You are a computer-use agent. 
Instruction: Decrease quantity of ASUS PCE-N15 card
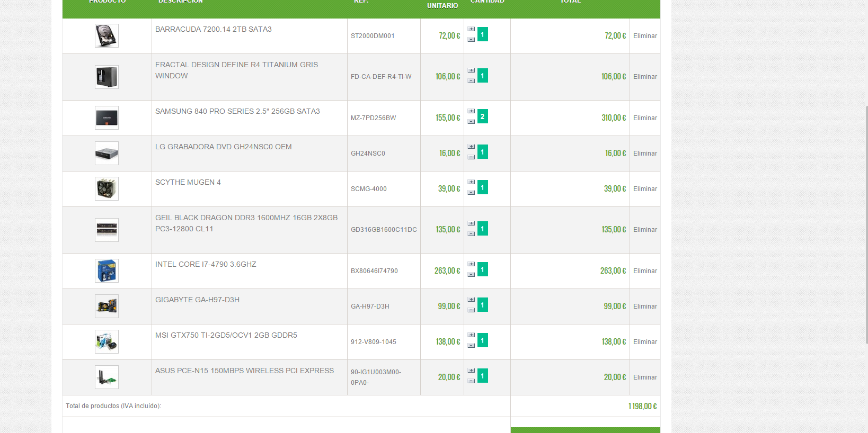coord(471,381)
